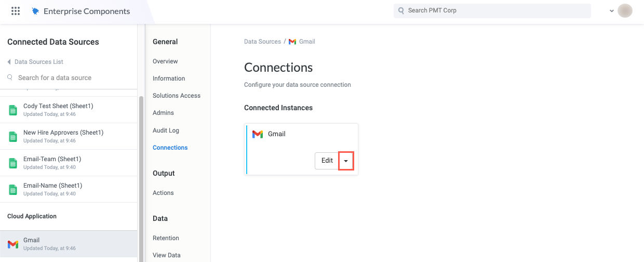Open the apps grid launcher icon
Screen dimensions: 644x262
coord(16,11)
